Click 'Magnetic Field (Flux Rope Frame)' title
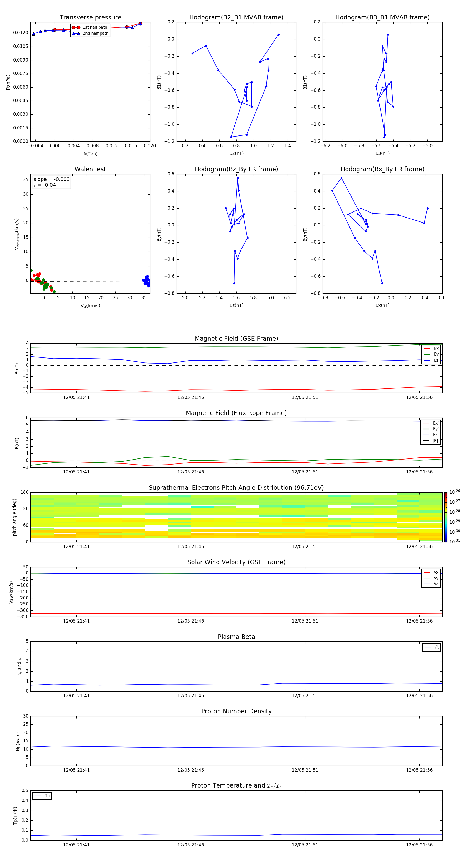This screenshot has width=473, height=868. click(236, 413)
